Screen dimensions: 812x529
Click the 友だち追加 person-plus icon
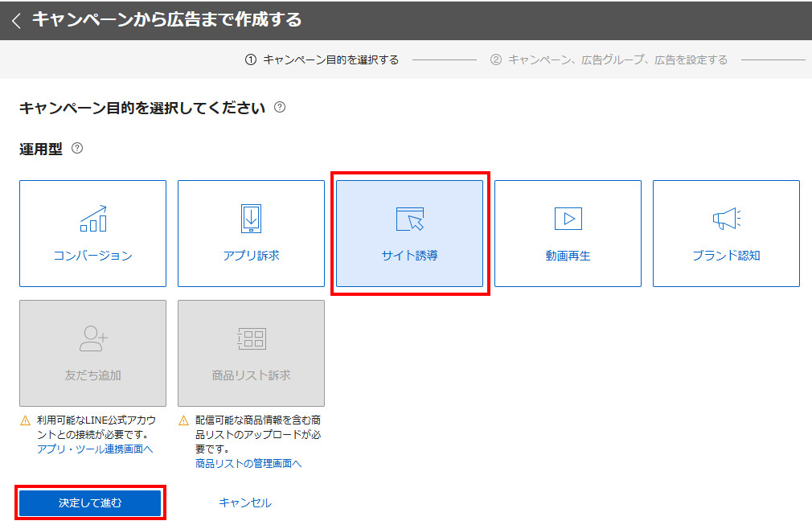[x=92, y=338]
